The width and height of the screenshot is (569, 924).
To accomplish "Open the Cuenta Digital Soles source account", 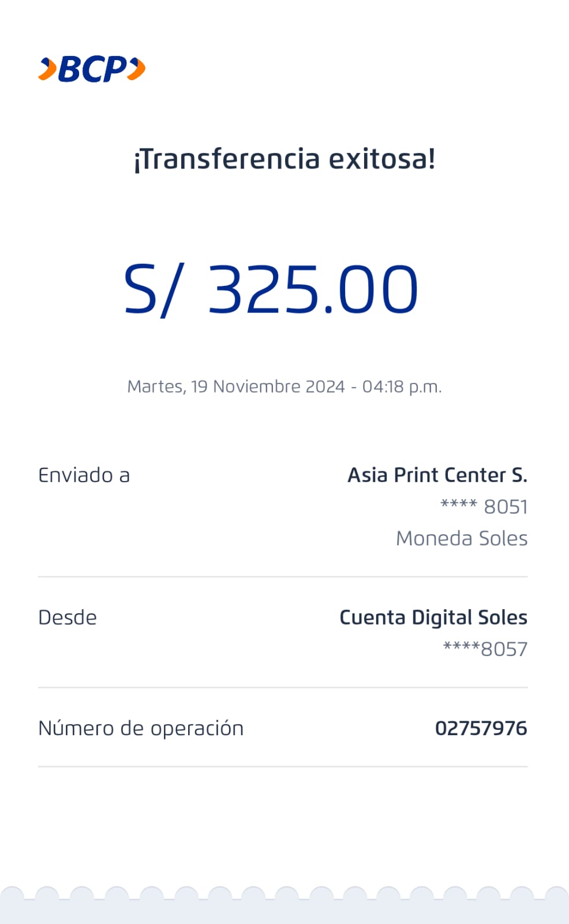I will click(x=433, y=617).
